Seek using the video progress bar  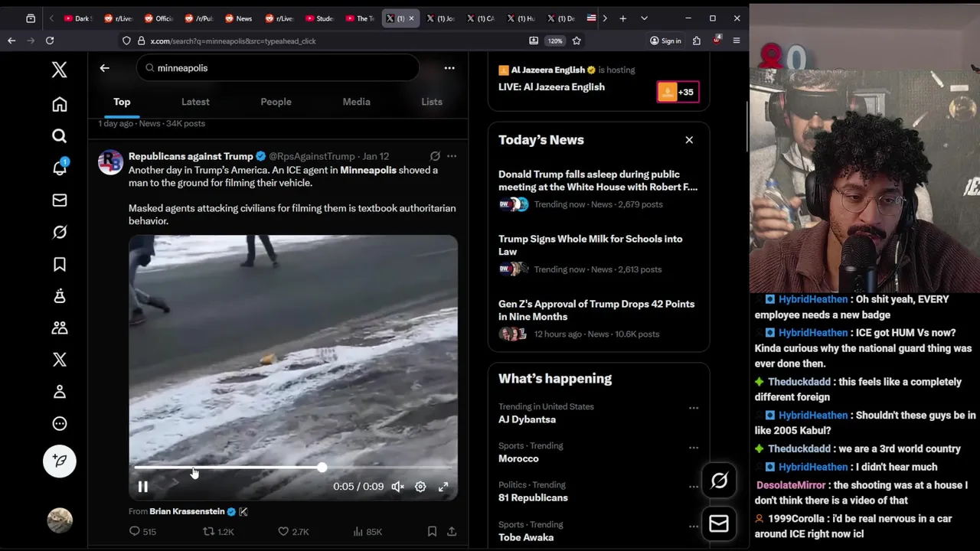[x=293, y=468]
